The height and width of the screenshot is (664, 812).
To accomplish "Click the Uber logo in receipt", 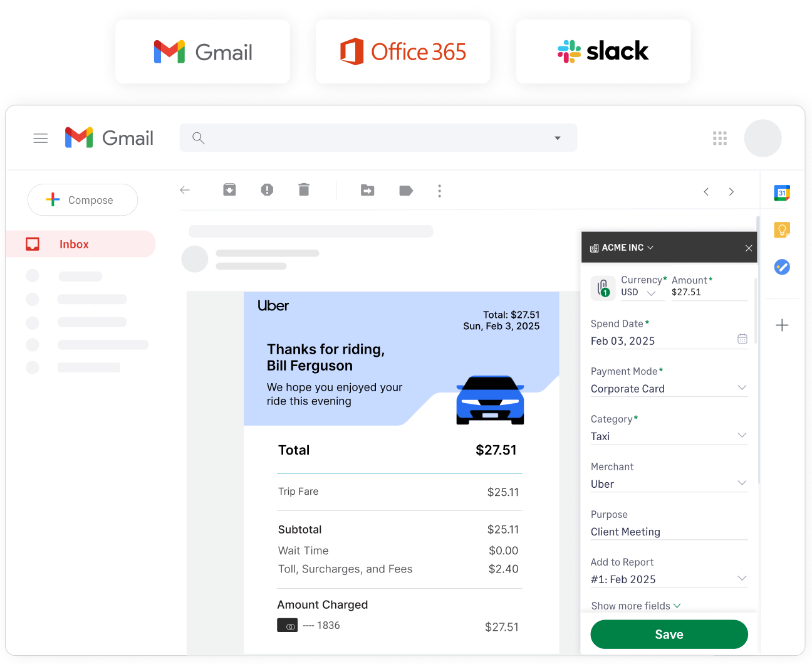I will click(273, 306).
